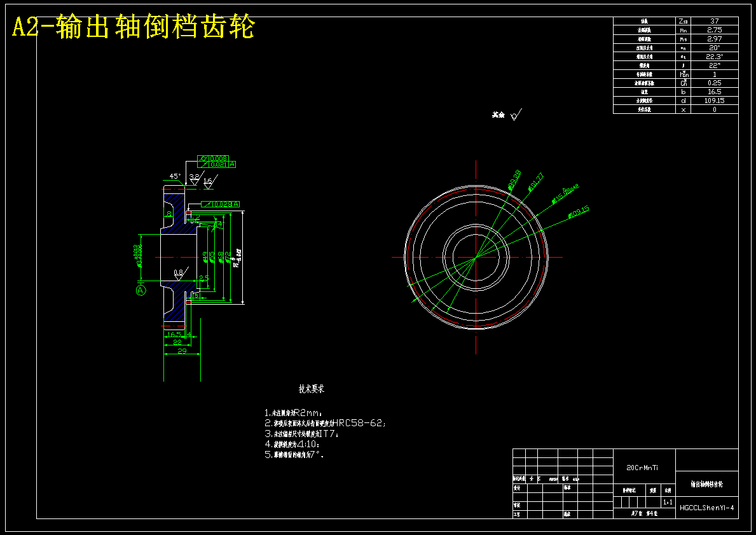Select the table value "0.25"

pos(715,83)
